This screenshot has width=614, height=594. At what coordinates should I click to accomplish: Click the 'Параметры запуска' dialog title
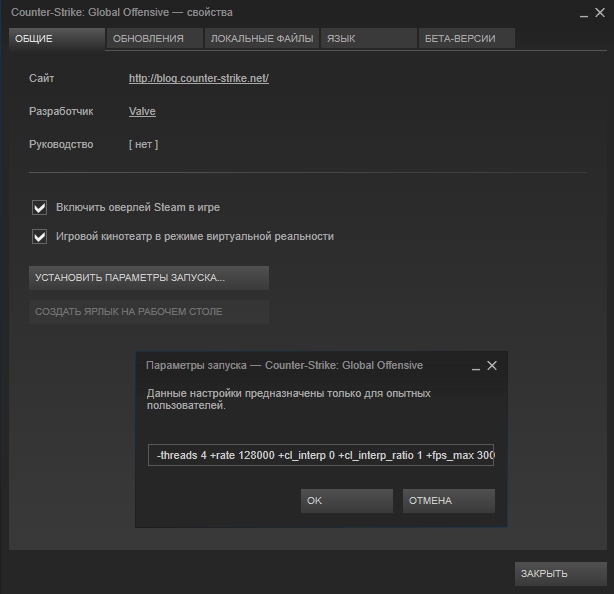point(284,365)
